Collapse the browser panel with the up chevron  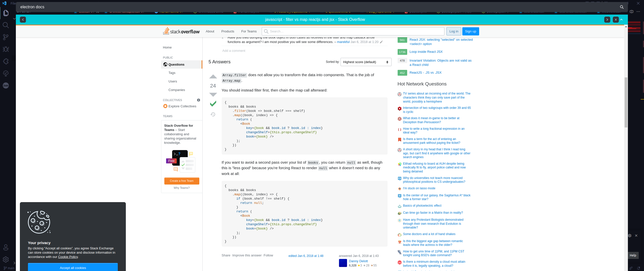click(x=622, y=20)
